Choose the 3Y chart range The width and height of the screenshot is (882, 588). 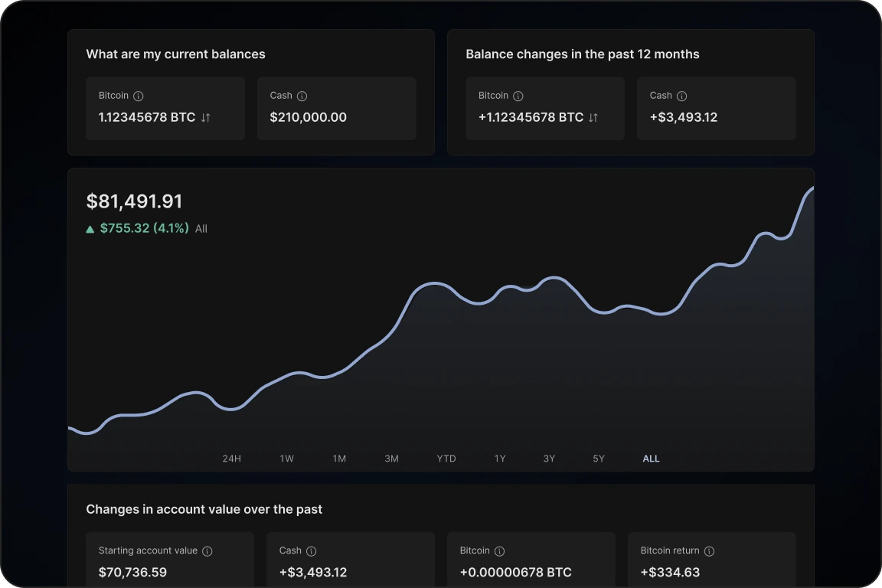click(549, 459)
